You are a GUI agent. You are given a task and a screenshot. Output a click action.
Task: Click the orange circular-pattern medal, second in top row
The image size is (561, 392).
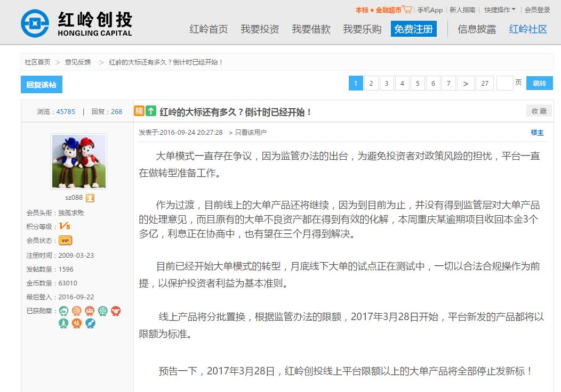pyautogui.click(x=77, y=311)
